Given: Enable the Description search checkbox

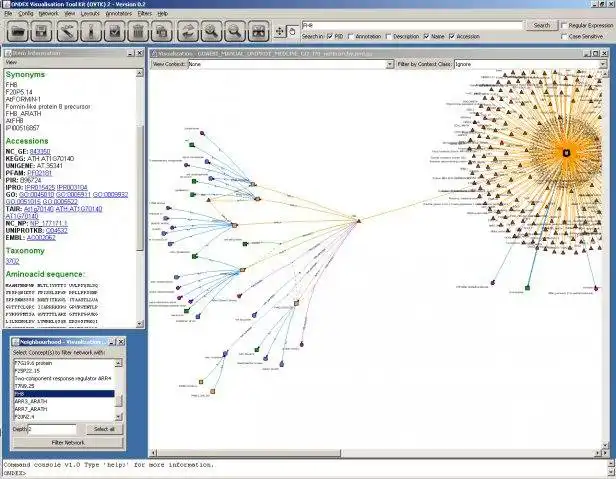Looking at the screenshot, I should pyautogui.click(x=389, y=36).
